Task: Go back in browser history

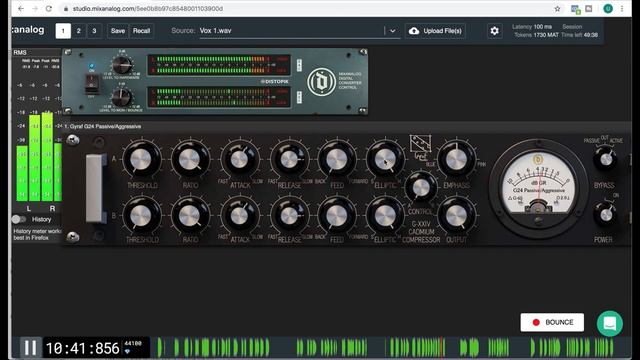Action: [x=21, y=9]
